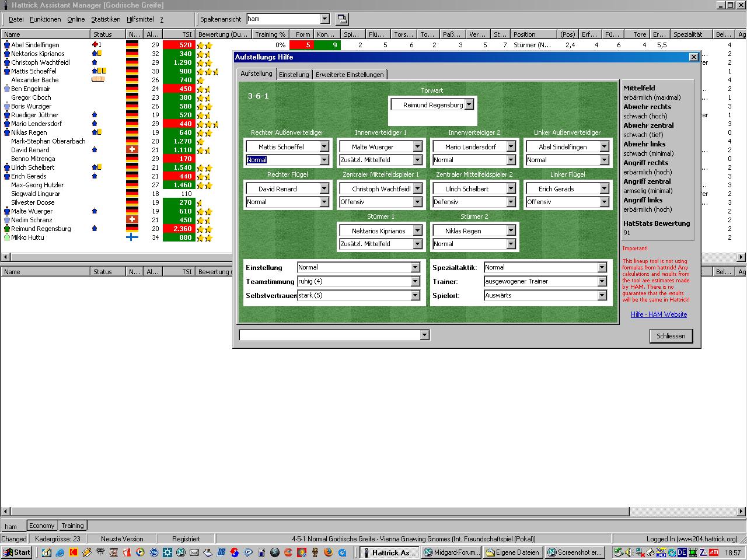Image resolution: width=747 pixels, height=560 pixels.
Task: Follow the Hilfe - HAM Website link
Action: [x=658, y=314]
